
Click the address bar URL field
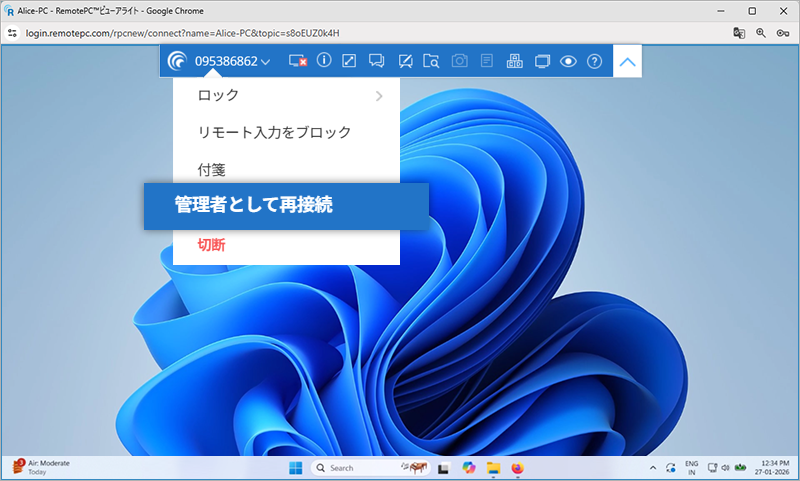[x=182, y=33]
